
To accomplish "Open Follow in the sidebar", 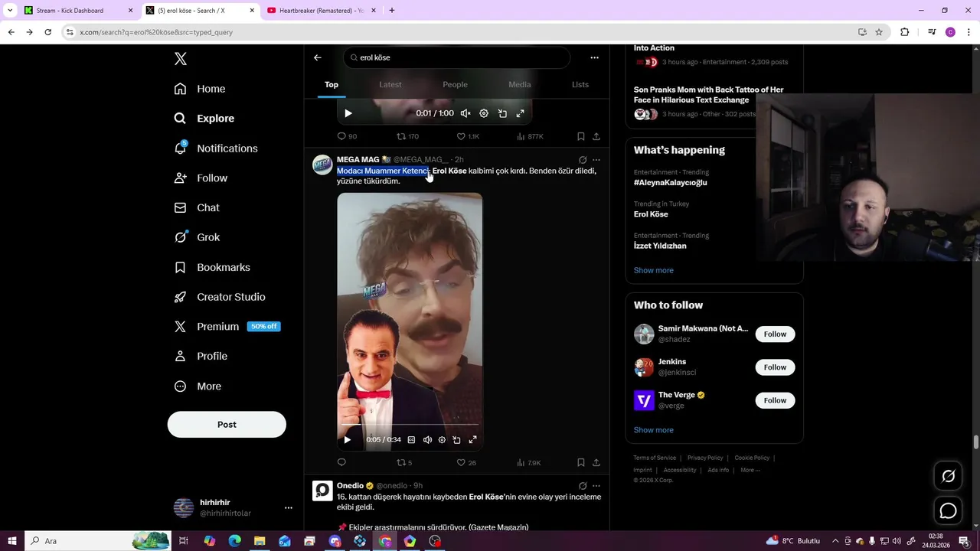I will [200, 178].
